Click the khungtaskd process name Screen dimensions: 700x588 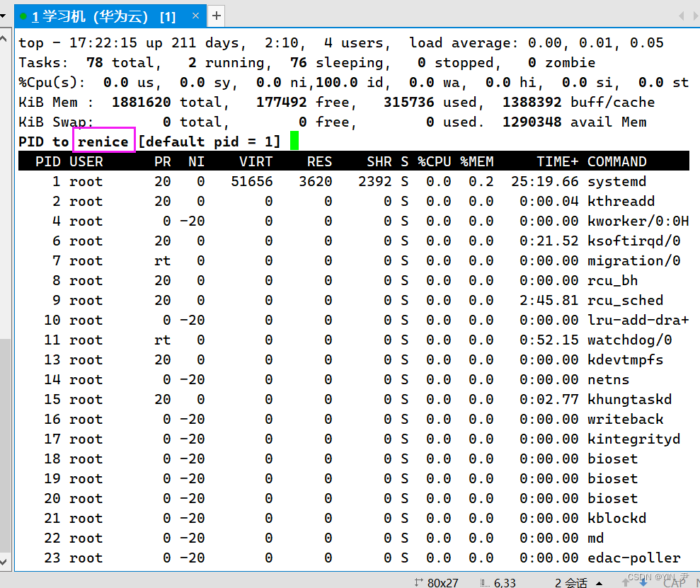click(x=630, y=399)
